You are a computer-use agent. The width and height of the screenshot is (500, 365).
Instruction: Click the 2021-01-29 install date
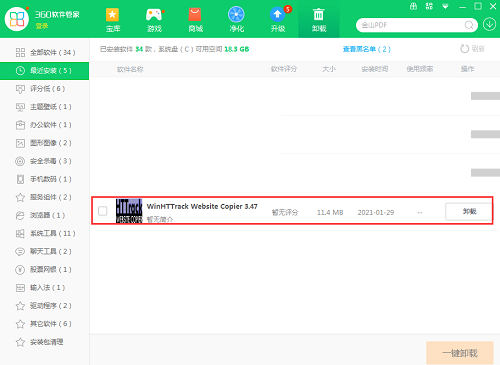(x=376, y=212)
